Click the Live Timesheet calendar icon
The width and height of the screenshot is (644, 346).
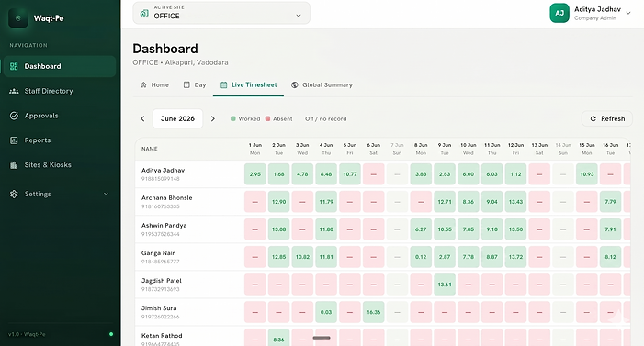tap(224, 85)
